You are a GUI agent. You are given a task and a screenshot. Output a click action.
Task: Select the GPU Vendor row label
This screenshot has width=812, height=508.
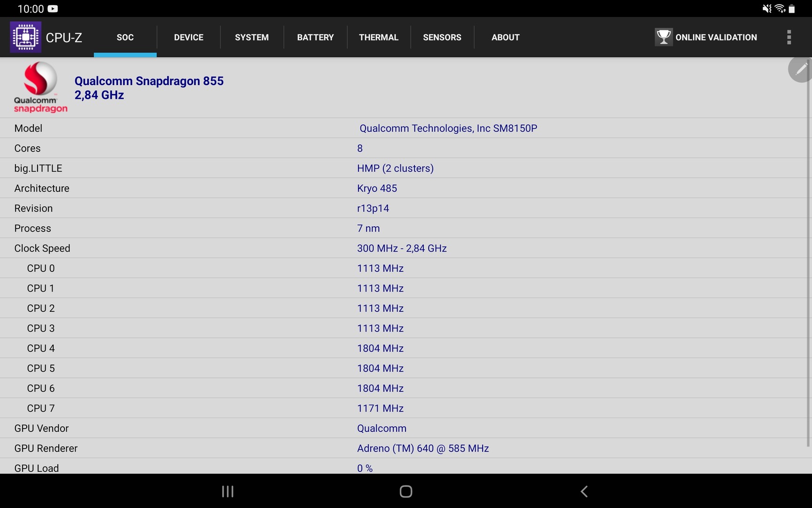coord(41,428)
